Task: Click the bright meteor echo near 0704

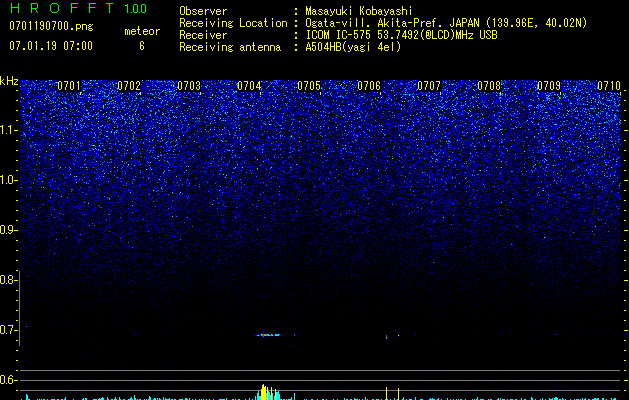Action: [x=268, y=335]
